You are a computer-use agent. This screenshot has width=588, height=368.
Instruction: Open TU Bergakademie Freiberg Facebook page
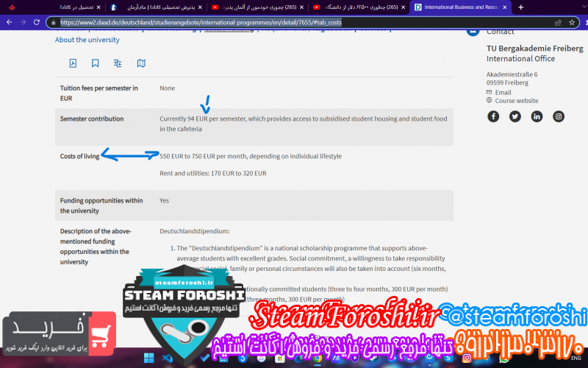tap(493, 116)
